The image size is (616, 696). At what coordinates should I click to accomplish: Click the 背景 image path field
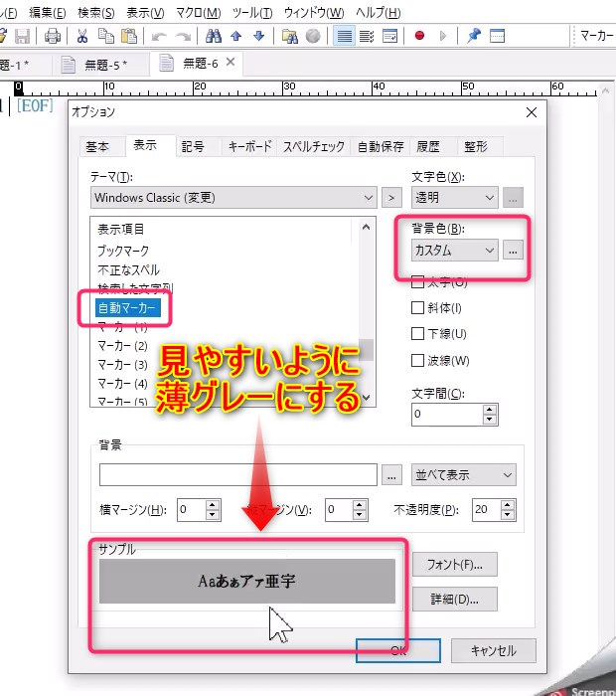coord(238,475)
